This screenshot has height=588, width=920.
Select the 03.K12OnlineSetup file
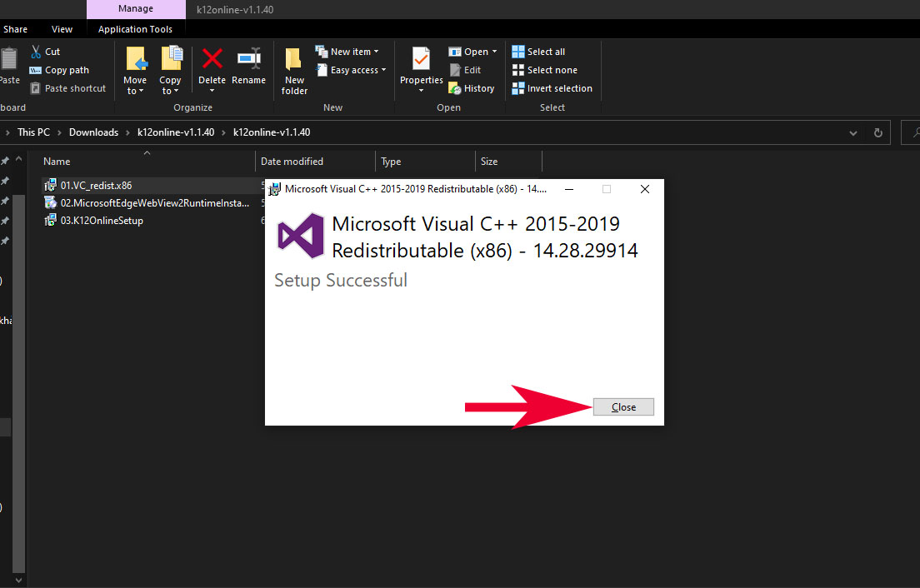[x=102, y=221]
